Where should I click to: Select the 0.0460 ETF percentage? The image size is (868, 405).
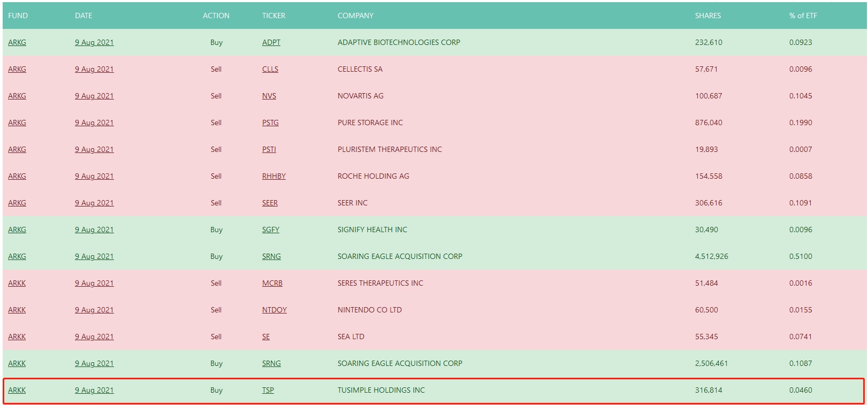[801, 390]
